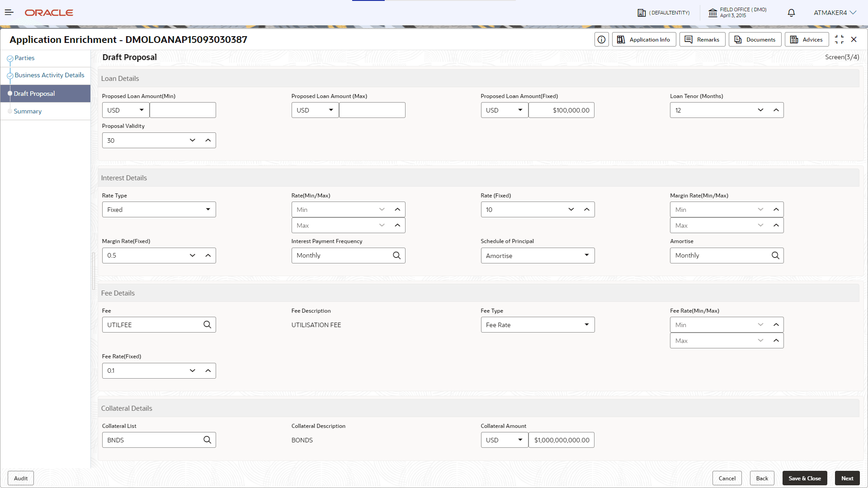This screenshot has width=868, height=488.
Task: Click the information circle icon
Action: pyautogui.click(x=601, y=40)
